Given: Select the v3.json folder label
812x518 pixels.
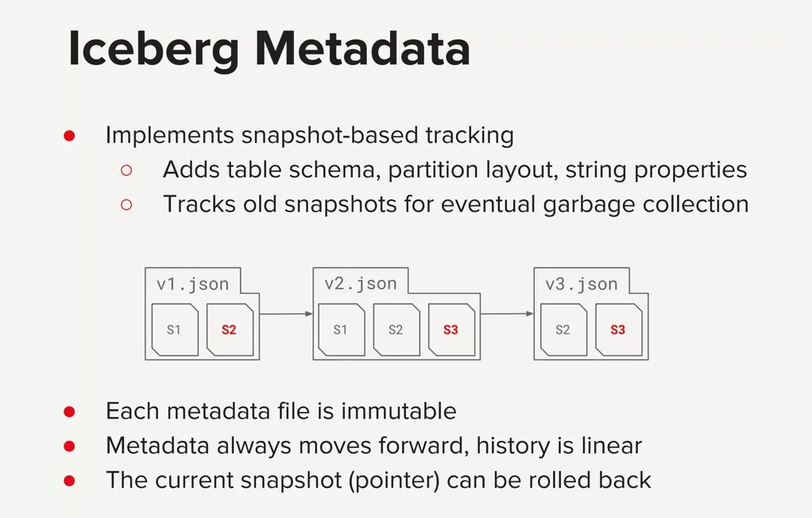Looking at the screenshot, I should coord(582,284).
